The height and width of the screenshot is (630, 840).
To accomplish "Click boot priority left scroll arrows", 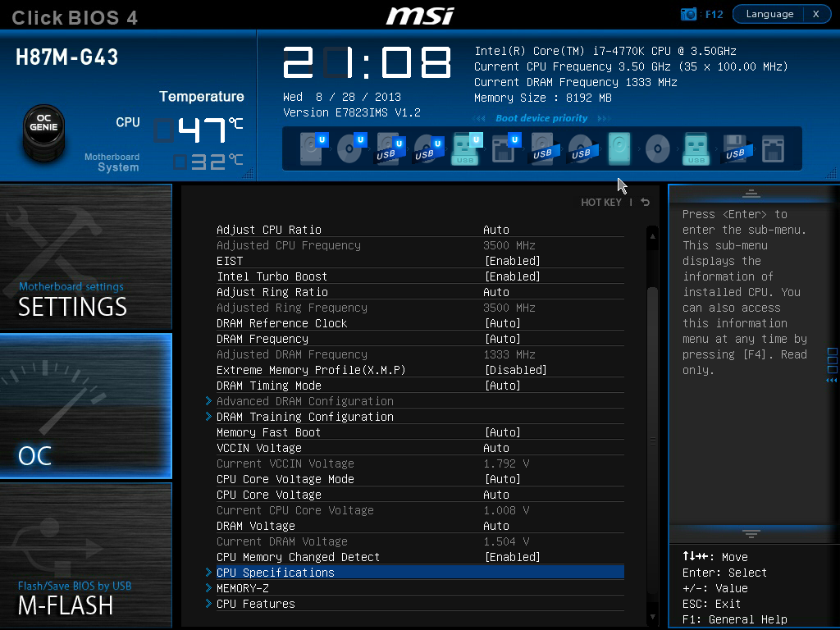I will (479, 118).
